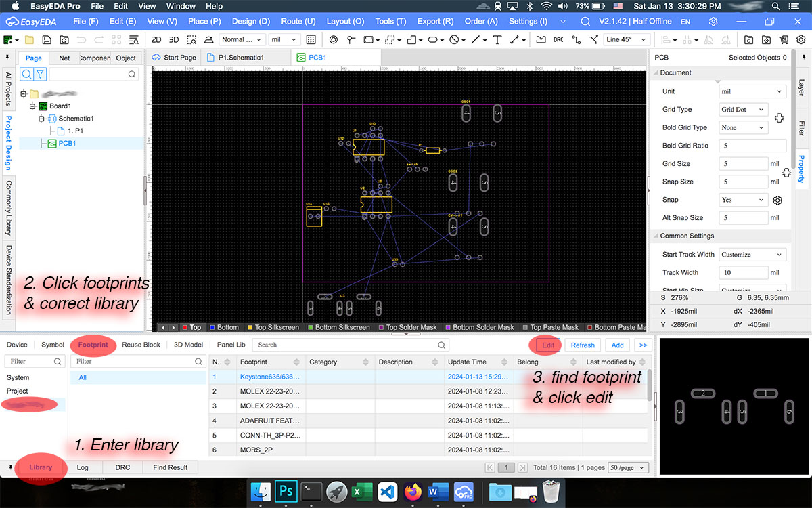Select the Via placement tool
Screen dimensions: 812x508
pyautogui.click(x=352, y=39)
